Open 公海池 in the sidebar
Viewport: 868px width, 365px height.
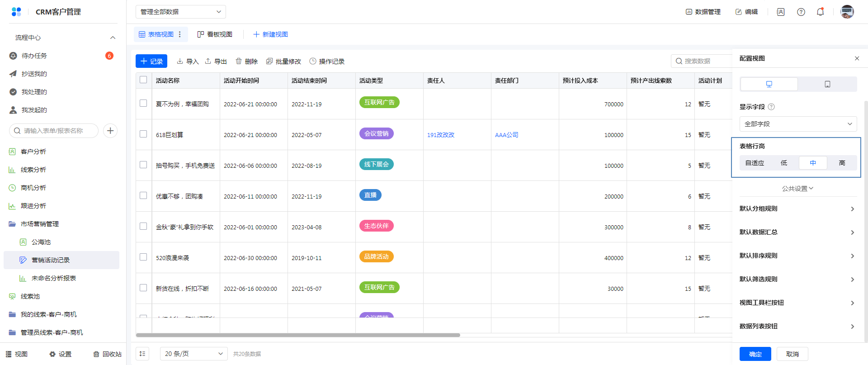point(41,242)
